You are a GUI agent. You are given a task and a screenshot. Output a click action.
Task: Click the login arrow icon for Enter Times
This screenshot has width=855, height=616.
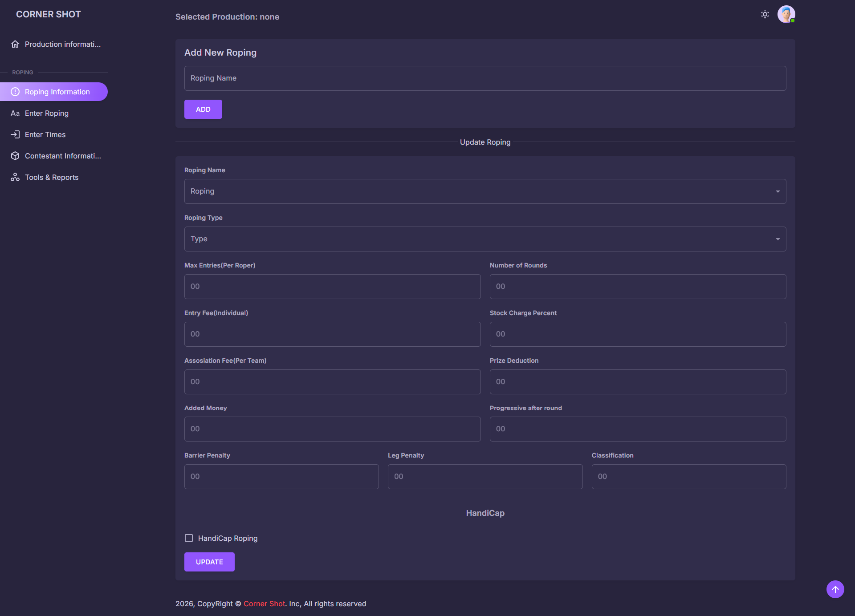15,134
